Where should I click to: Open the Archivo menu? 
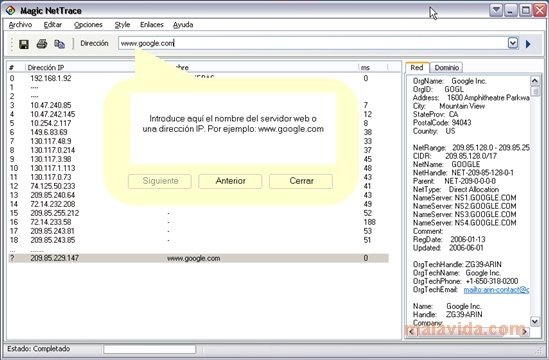20,25
